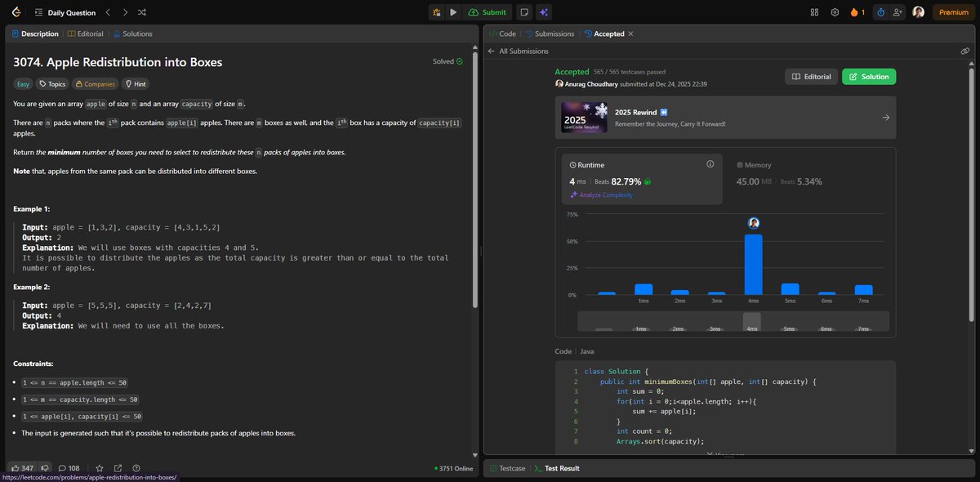Click the Java language label
This screenshot has height=482, width=980.
(587, 351)
